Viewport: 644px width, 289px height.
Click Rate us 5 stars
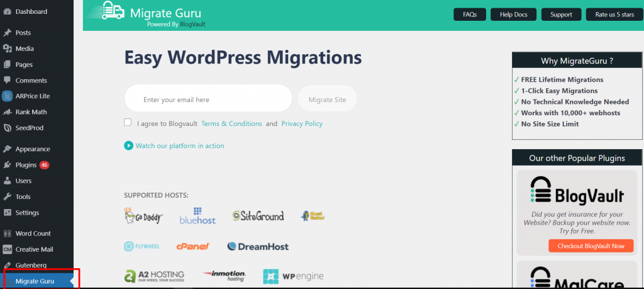click(x=615, y=14)
